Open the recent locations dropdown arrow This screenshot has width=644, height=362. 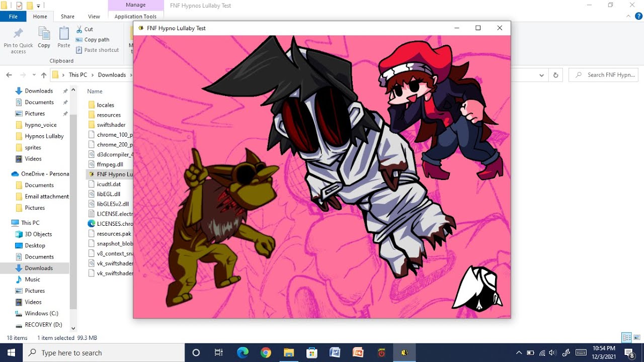(34, 75)
